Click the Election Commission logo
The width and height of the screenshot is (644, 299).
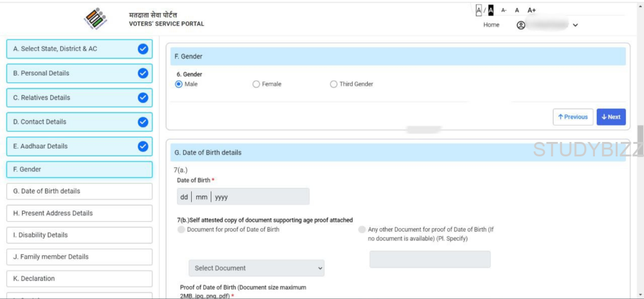96,19
